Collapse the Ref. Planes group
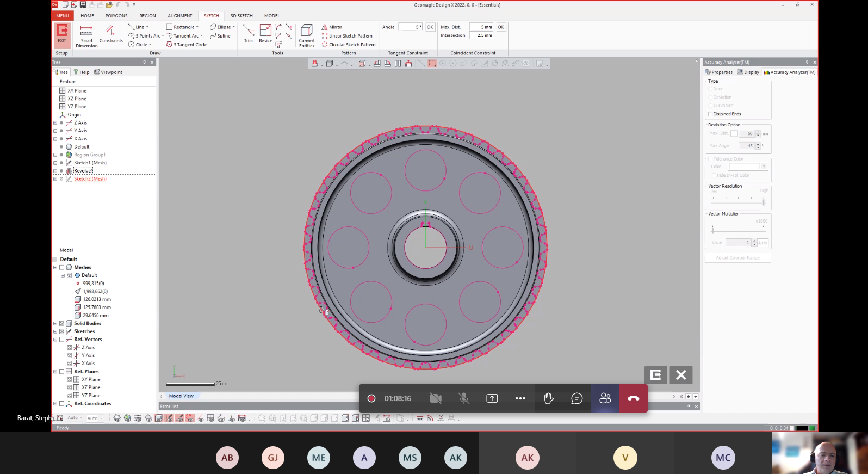The width and height of the screenshot is (868, 474). pos(55,372)
